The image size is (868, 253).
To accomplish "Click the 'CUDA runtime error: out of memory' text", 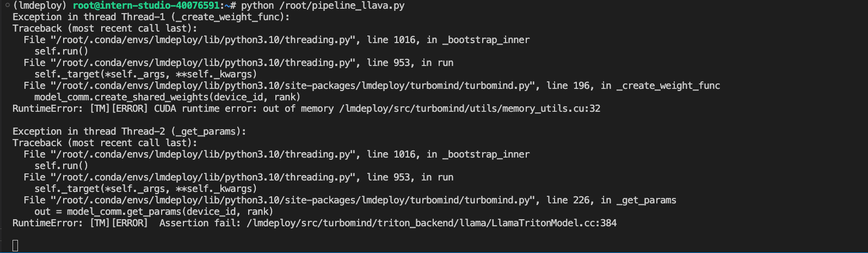I will point(244,109).
